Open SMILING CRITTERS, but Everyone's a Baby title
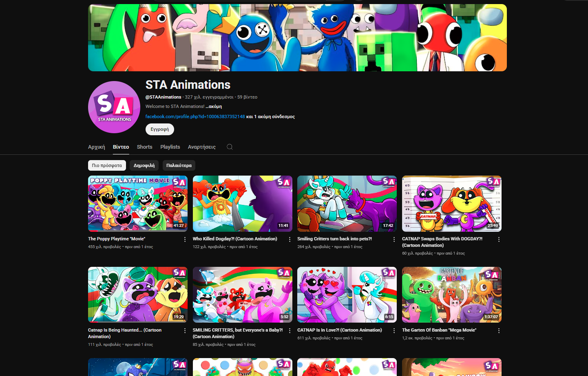Image resolution: width=588 pixels, height=376 pixels. click(238, 333)
